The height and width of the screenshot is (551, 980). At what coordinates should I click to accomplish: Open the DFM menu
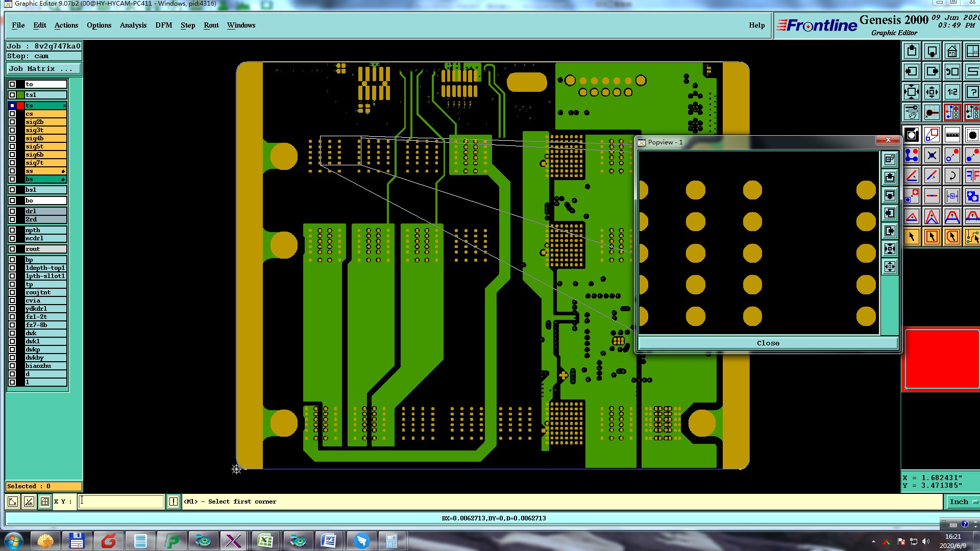click(x=163, y=25)
